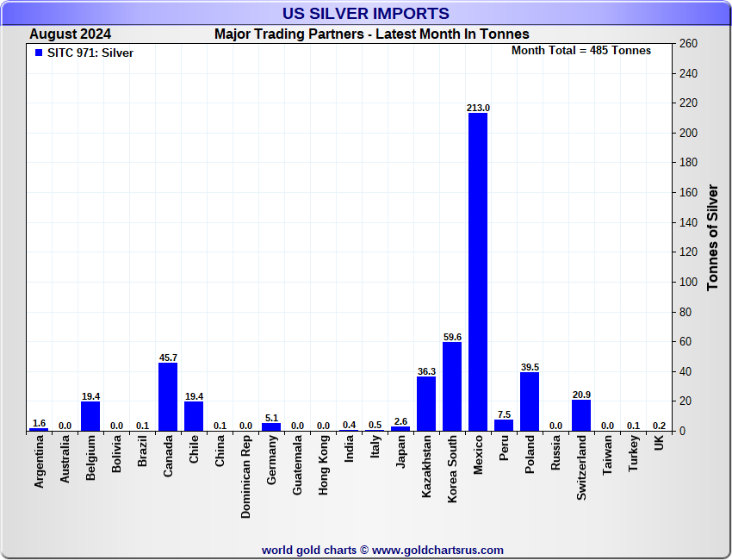Select the Chile bar on the chart
This screenshot has width=732, height=560.
point(194,416)
